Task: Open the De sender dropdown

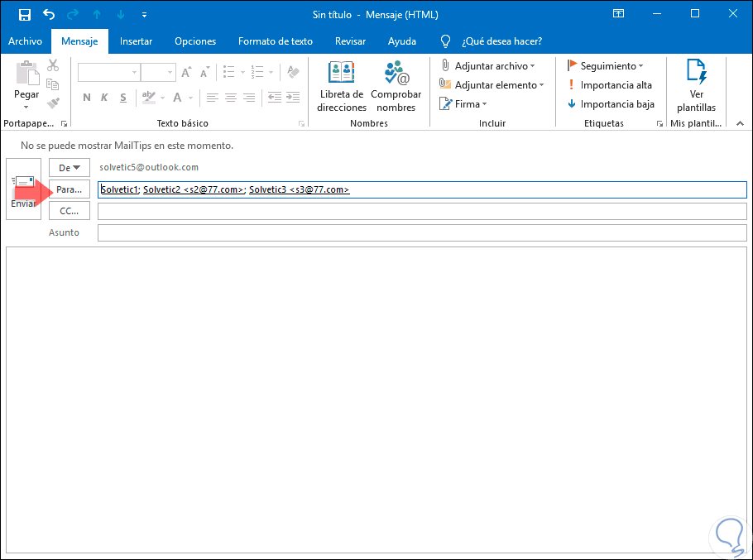Action: pos(70,168)
